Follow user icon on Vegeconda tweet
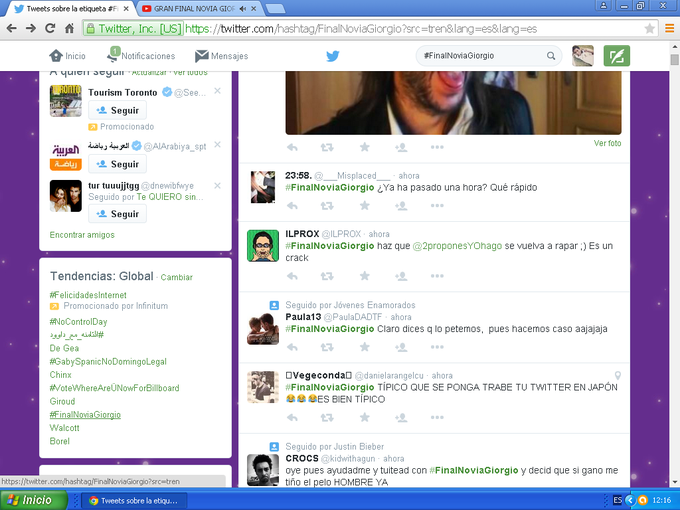Screen dimensions: 680x510 pyautogui.click(x=401, y=417)
